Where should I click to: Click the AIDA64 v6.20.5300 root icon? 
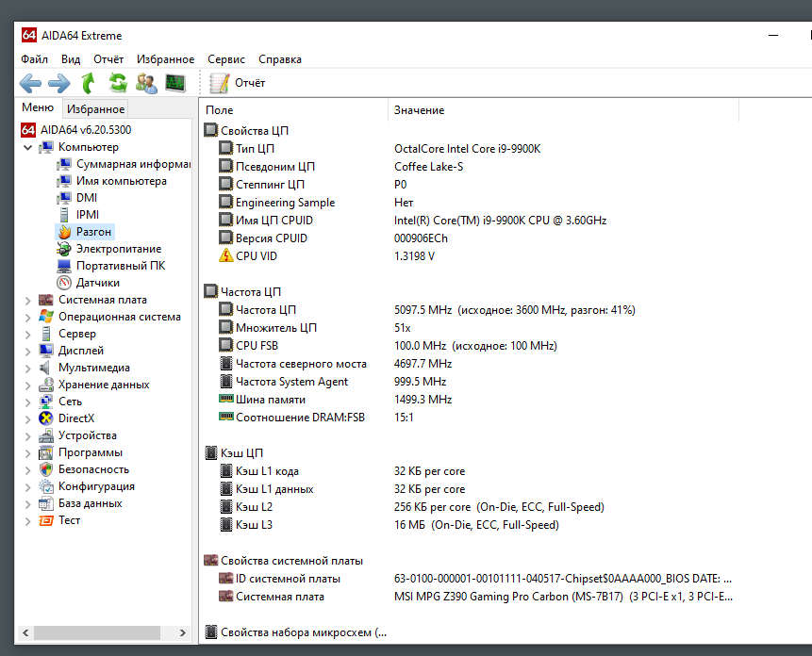(x=28, y=130)
